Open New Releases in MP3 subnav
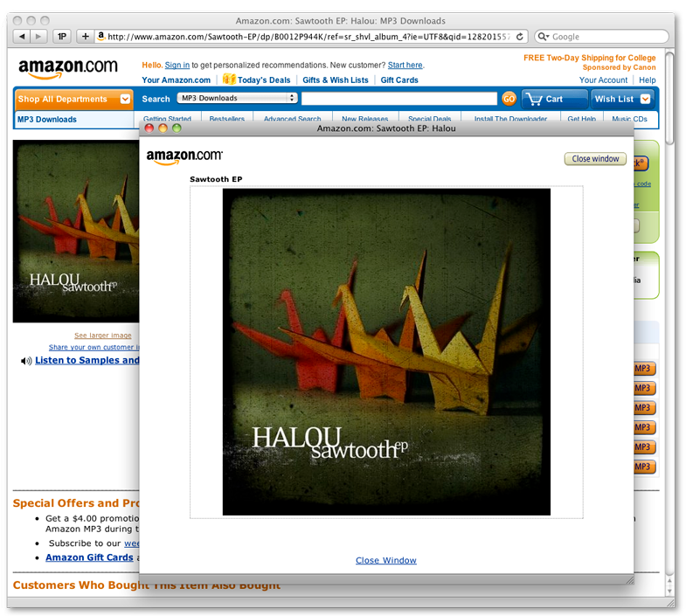 pyautogui.click(x=365, y=119)
